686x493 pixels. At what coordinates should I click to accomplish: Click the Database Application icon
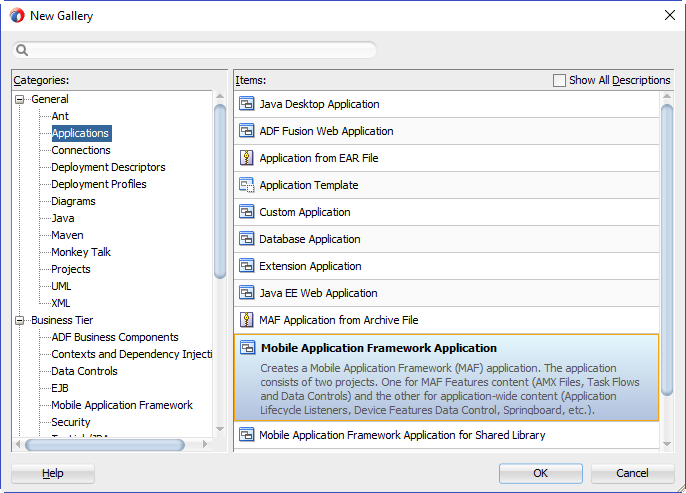[x=247, y=239]
